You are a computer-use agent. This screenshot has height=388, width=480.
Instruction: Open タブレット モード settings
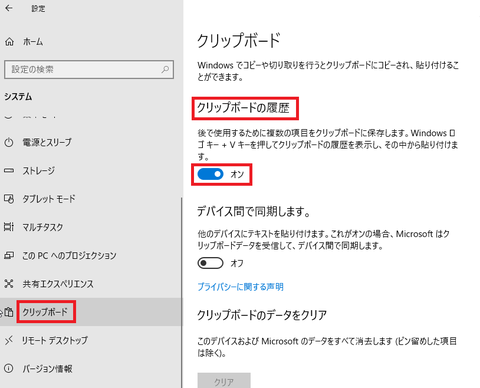tap(49, 199)
